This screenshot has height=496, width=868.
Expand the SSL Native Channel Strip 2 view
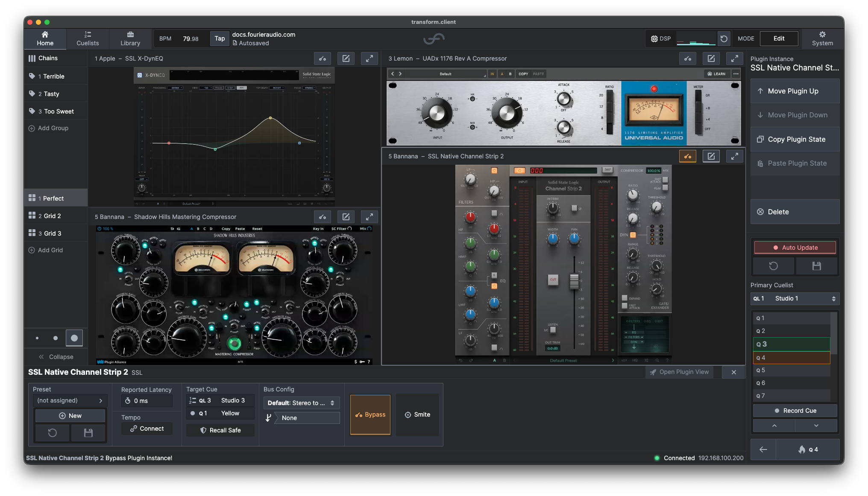click(x=735, y=156)
